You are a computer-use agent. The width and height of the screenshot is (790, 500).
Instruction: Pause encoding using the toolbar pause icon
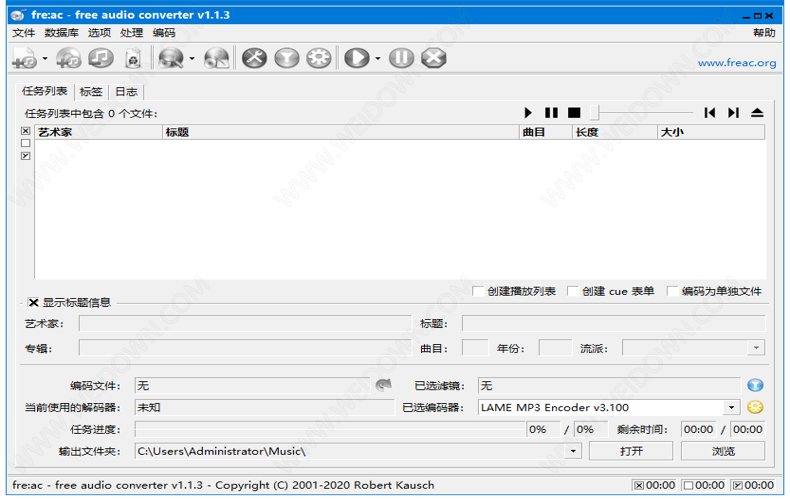[401, 59]
